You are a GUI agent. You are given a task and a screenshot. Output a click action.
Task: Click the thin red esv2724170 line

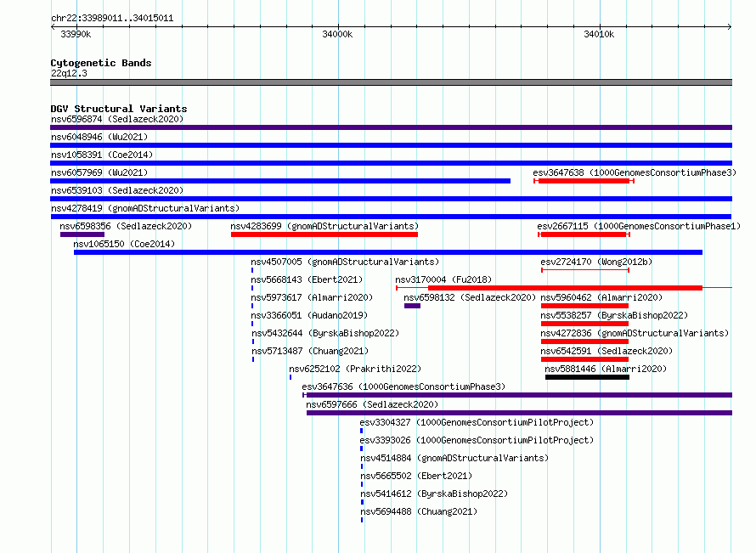coord(585,270)
